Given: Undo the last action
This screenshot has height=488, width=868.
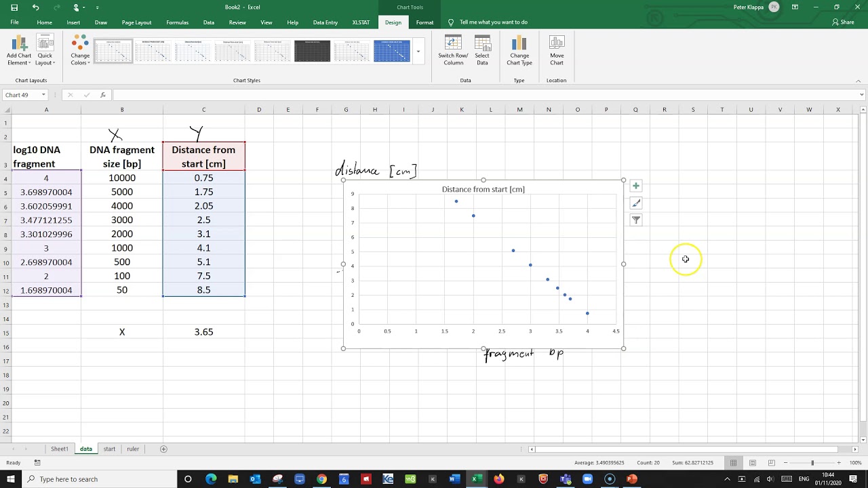Looking at the screenshot, I should pos(35,7).
